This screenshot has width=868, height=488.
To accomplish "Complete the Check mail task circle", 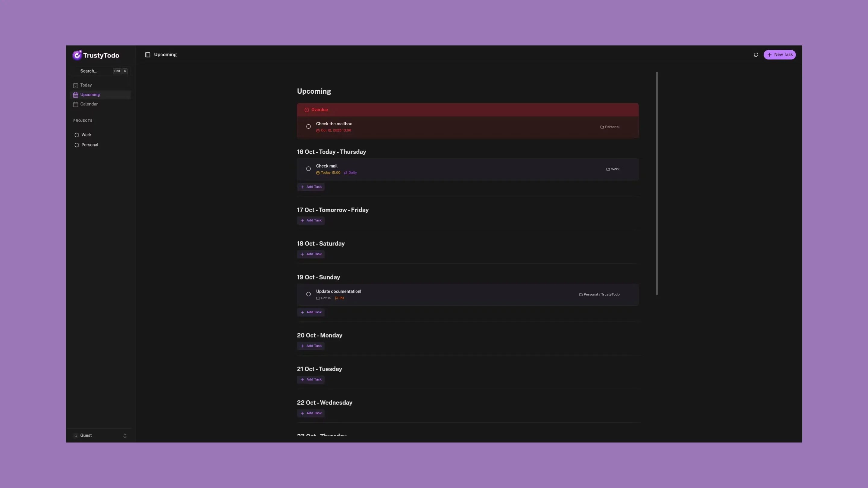I will tap(308, 168).
